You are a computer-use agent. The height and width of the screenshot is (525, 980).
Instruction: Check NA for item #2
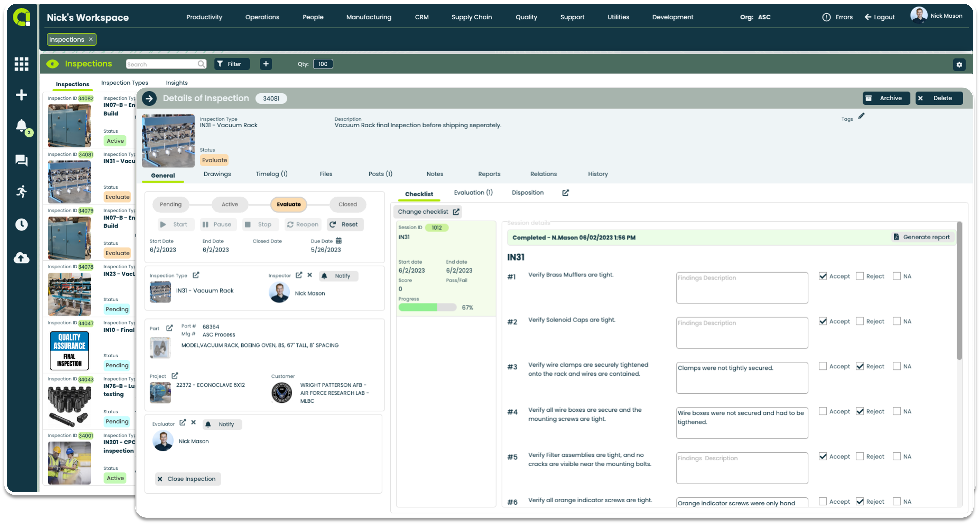(x=897, y=322)
